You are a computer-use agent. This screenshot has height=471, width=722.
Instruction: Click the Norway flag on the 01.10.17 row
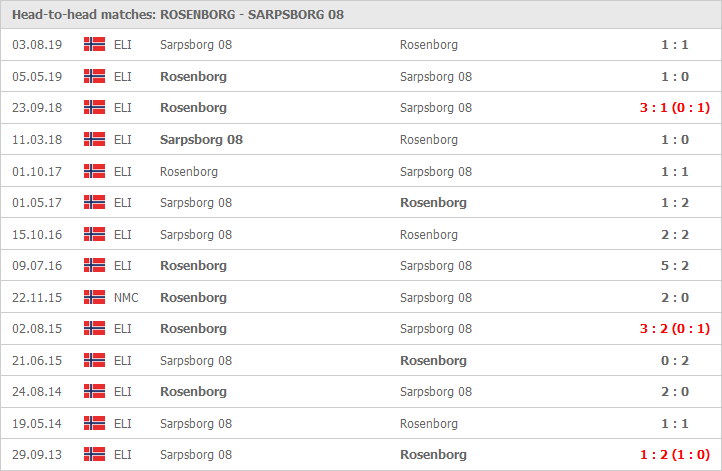coord(94,171)
